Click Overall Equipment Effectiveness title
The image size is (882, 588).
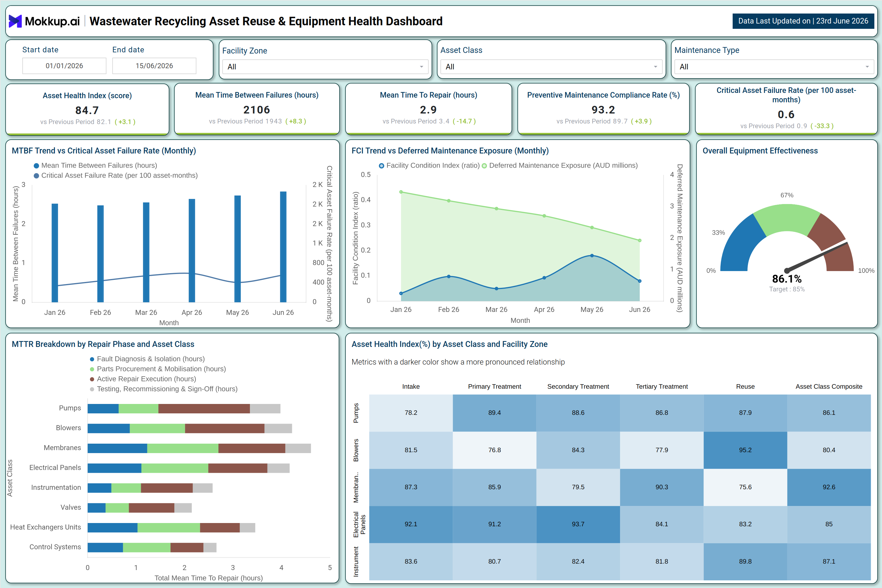click(x=760, y=151)
